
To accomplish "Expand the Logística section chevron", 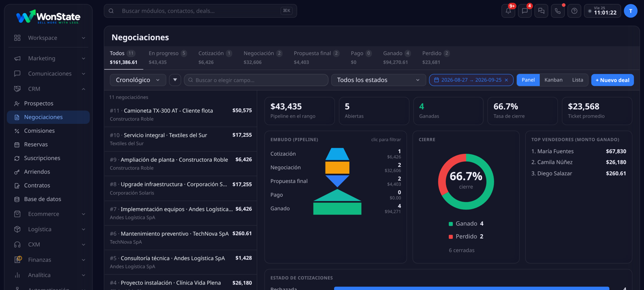I will pos(84,229).
